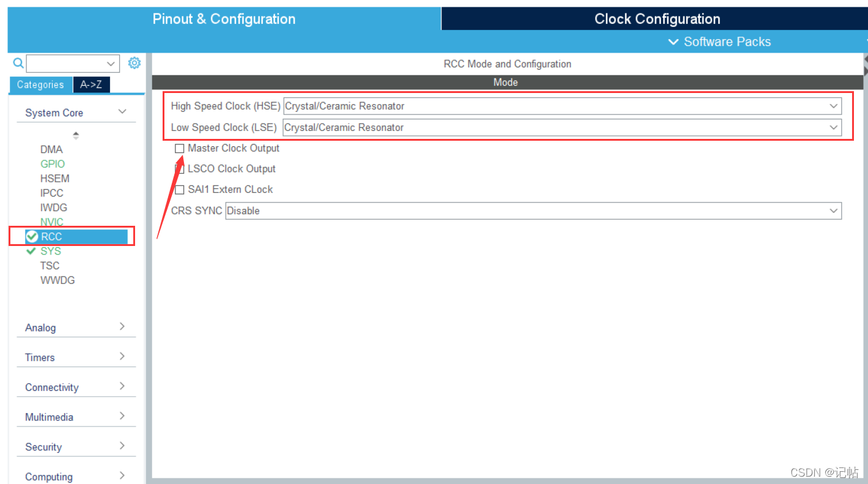
Task: Click the SYS green checkmark icon
Action: tap(32, 251)
